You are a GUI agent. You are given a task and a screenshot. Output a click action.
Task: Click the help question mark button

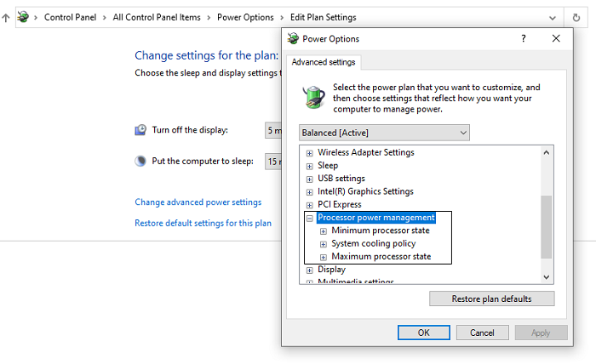[x=523, y=38]
